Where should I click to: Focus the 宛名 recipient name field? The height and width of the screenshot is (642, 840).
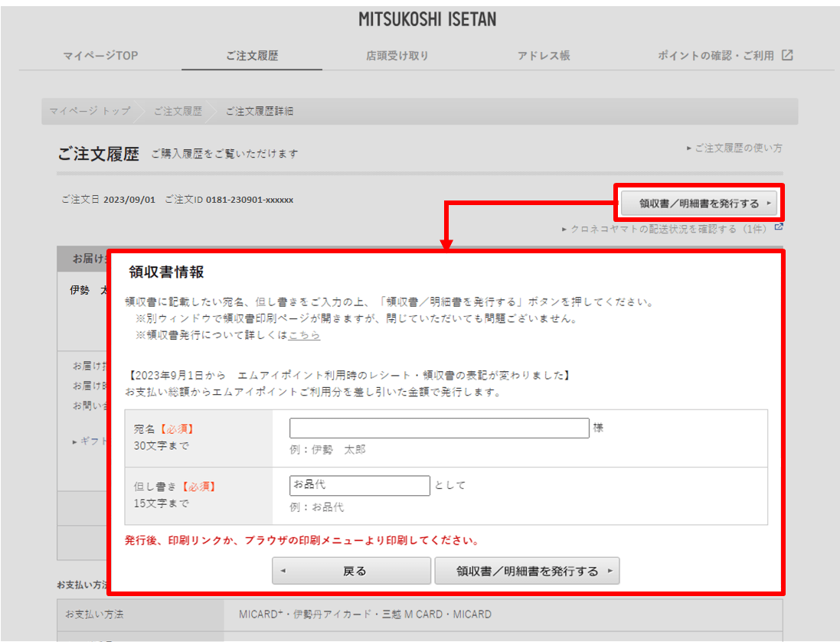pyautogui.click(x=440, y=428)
